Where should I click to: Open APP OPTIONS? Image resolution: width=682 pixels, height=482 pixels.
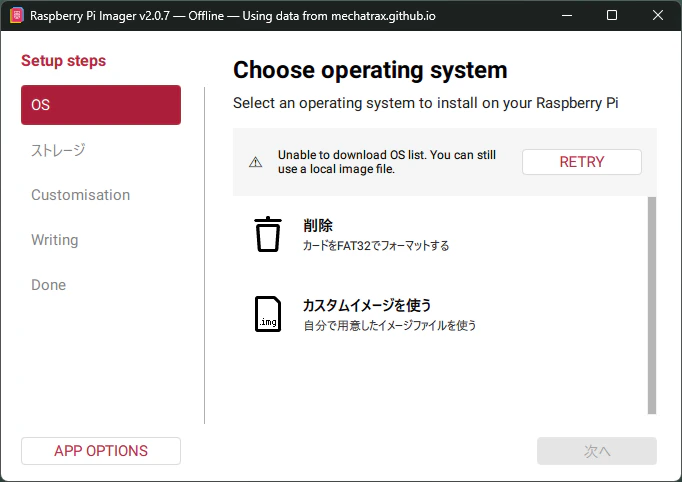[101, 451]
